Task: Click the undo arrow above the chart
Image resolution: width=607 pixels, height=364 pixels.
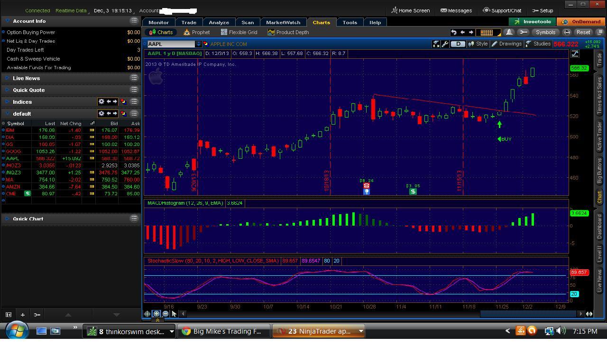Action: (x=454, y=32)
